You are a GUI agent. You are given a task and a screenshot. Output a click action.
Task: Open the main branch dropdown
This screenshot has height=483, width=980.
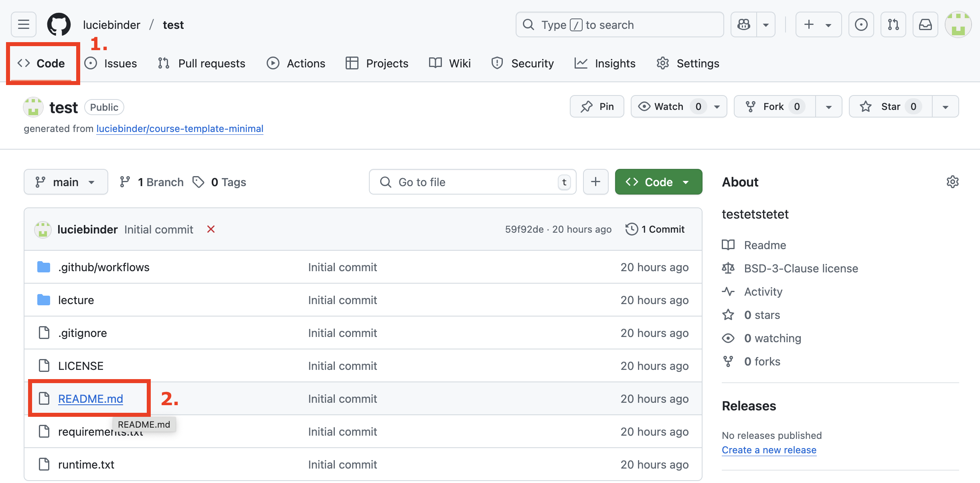66,182
